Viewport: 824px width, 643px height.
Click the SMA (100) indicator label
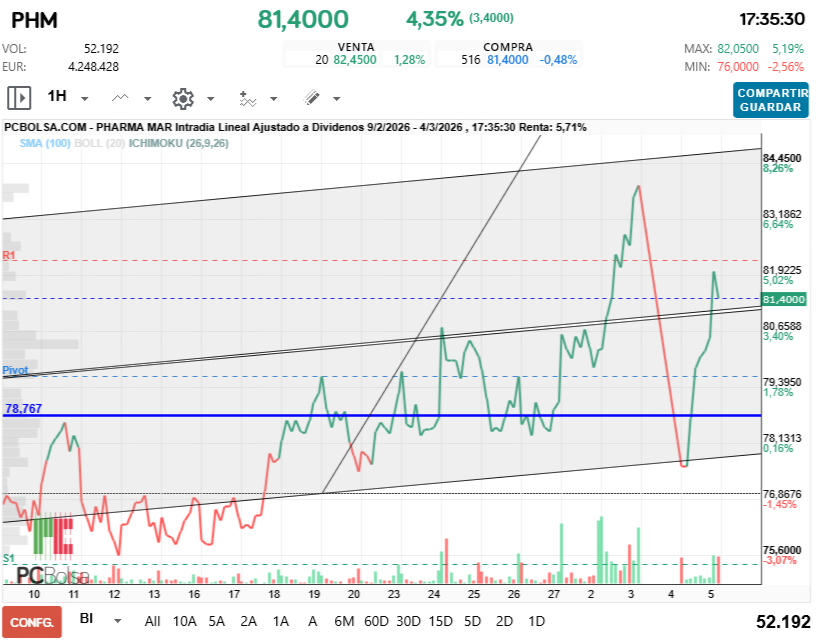(x=45, y=143)
